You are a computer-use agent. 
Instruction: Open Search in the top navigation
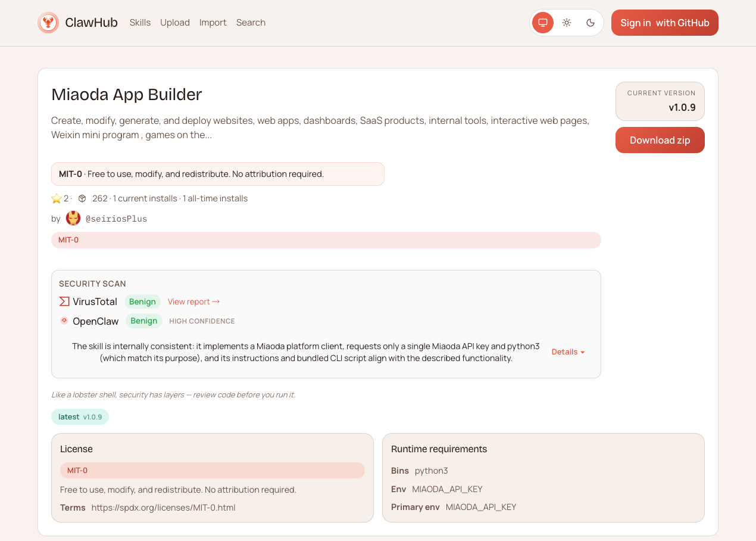pos(251,23)
